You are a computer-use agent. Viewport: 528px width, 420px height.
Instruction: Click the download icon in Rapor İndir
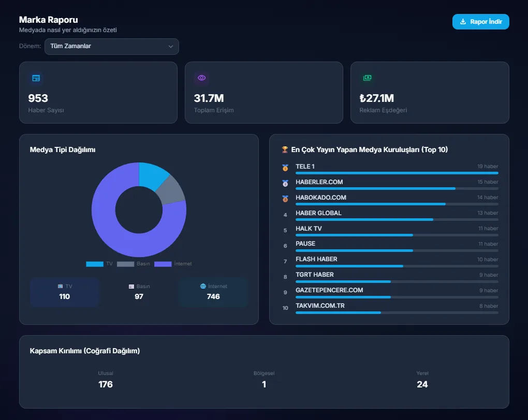coord(463,22)
